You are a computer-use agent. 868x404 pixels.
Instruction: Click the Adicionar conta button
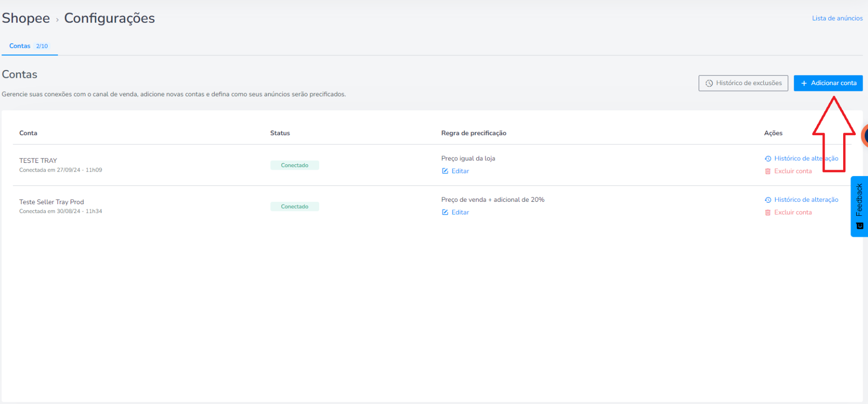[x=828, y=83]
